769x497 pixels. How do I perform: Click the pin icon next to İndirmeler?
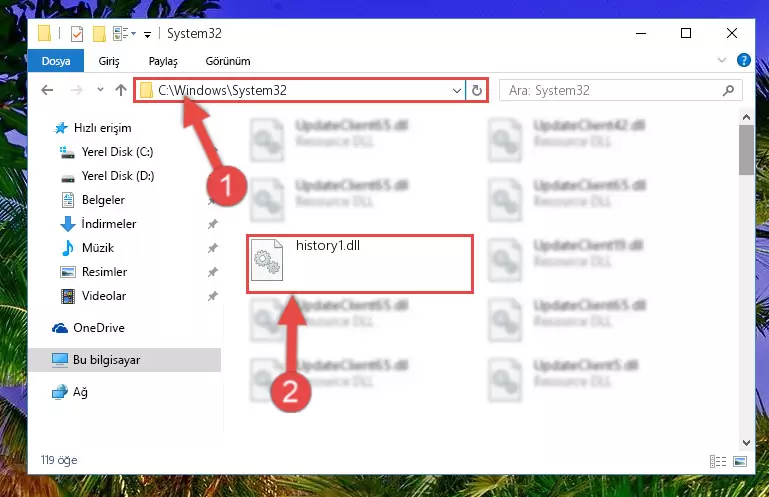click(212, 224)
